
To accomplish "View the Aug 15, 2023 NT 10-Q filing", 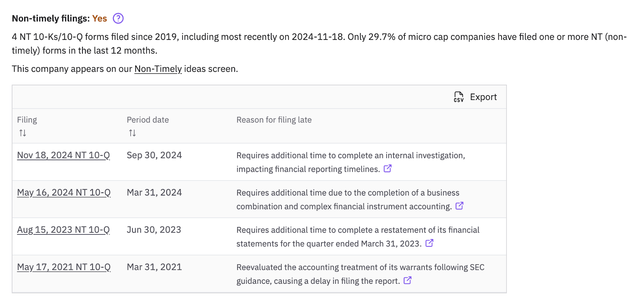I will click(63, 230).
